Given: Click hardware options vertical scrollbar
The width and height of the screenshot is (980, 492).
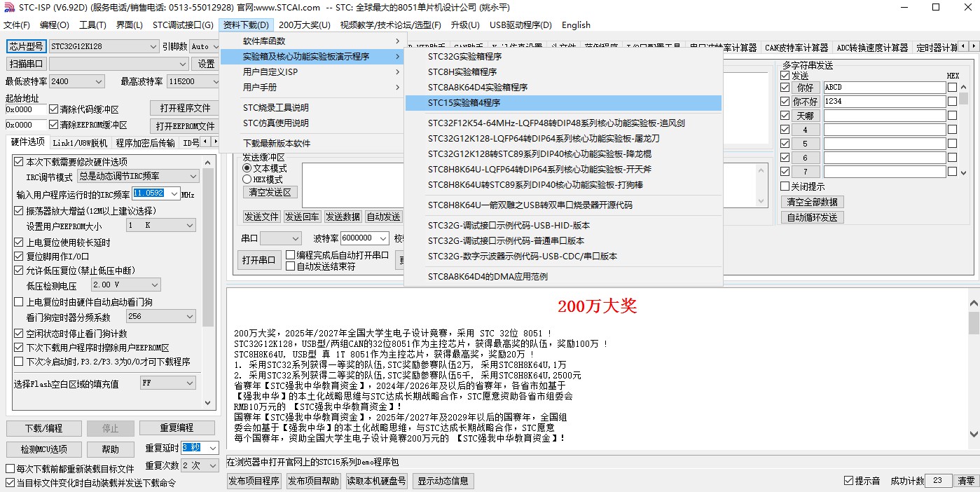Looking at the screenshot, I should pos(208,282).
